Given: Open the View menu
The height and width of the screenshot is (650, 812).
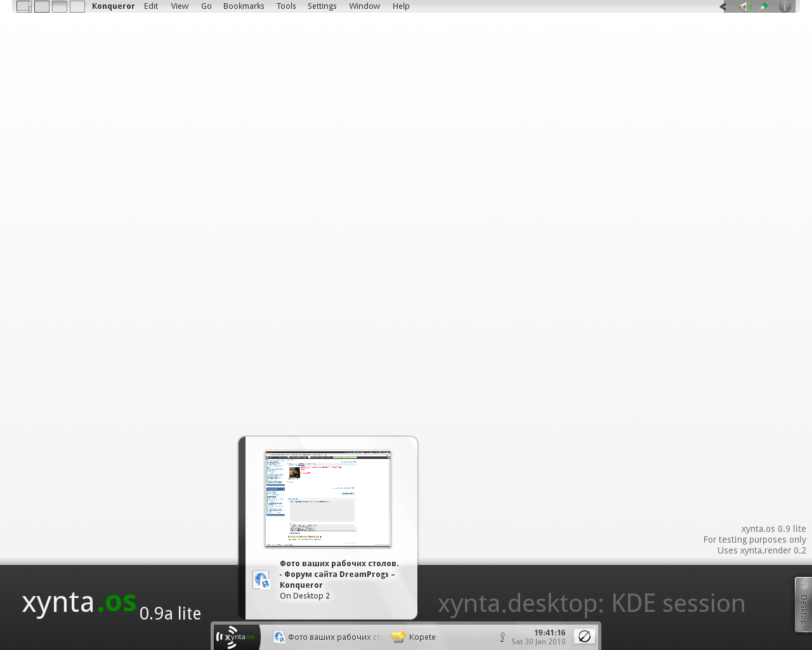Looking at the screenshot, I should (x=180, y=6).
